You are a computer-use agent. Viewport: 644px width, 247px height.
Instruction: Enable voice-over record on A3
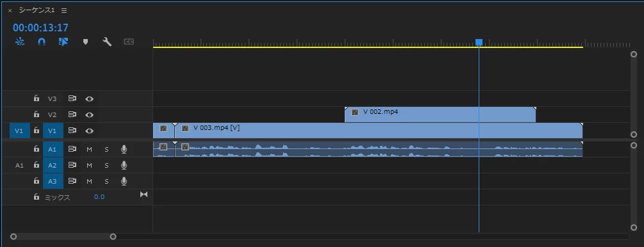(124, 181)
